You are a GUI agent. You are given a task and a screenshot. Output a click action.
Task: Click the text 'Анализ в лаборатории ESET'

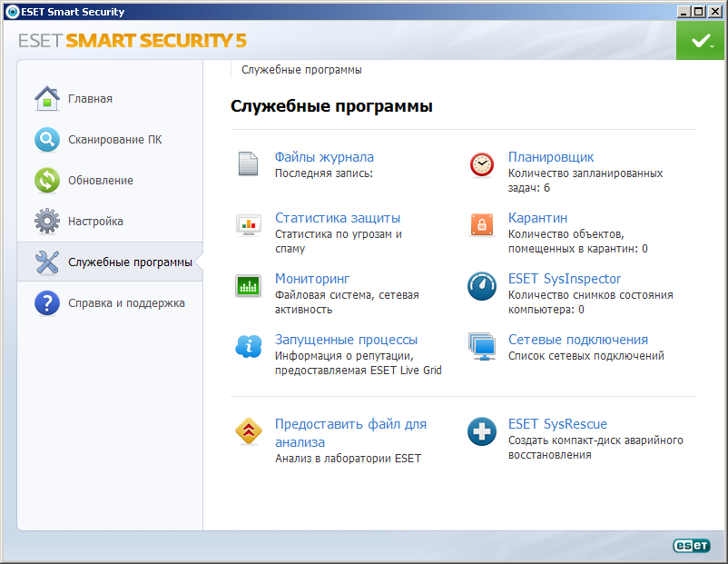coord(348,459)
